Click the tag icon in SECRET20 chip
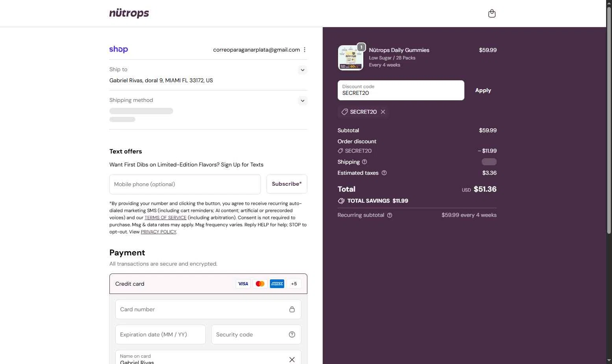 pos(344,112)
